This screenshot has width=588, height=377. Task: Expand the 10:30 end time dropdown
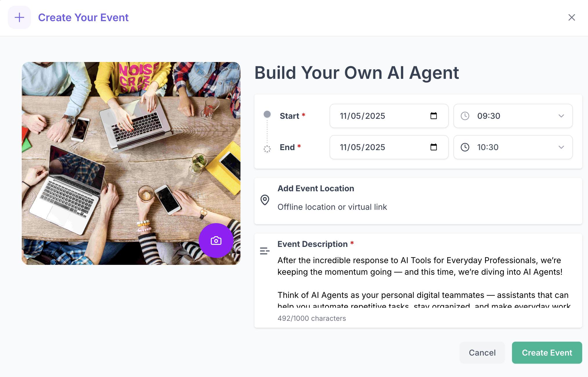[561, 147]
